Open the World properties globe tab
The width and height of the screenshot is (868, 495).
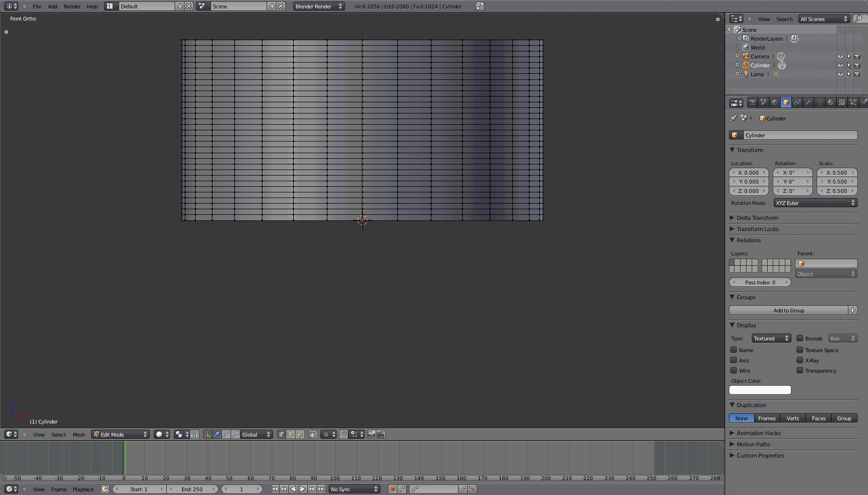coord(775,103)
